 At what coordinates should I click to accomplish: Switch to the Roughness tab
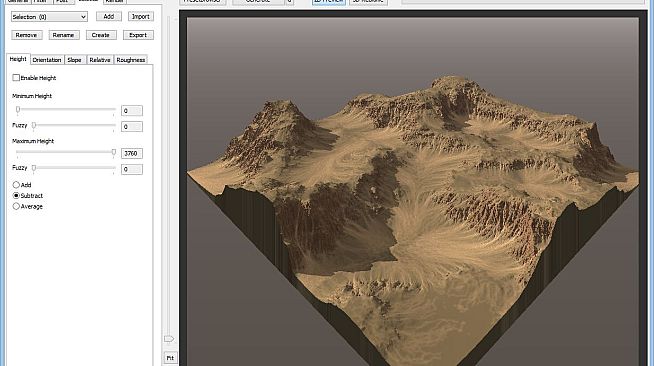tap(131, 60)
